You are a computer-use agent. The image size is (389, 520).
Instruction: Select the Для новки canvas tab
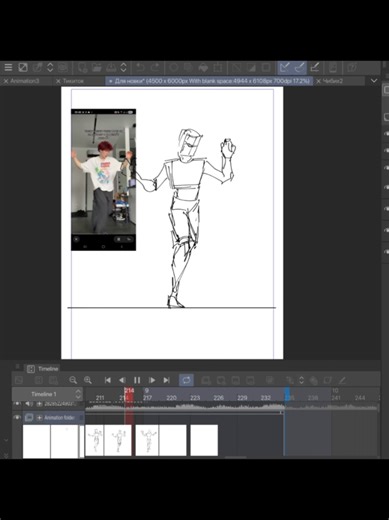tap(209, 81)
